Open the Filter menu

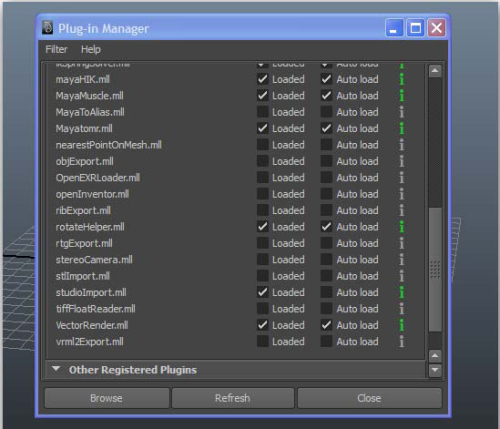click(56, 49)
